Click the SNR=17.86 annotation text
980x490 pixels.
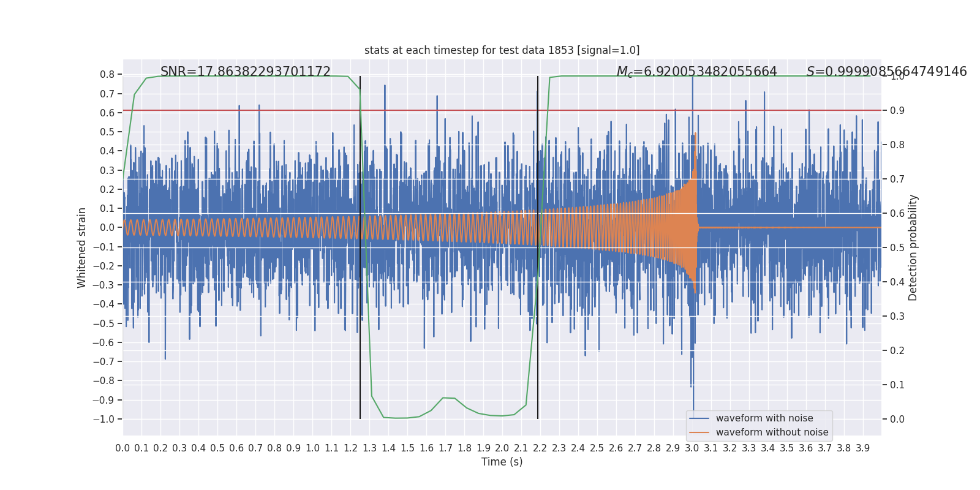[x=246, y=72]
